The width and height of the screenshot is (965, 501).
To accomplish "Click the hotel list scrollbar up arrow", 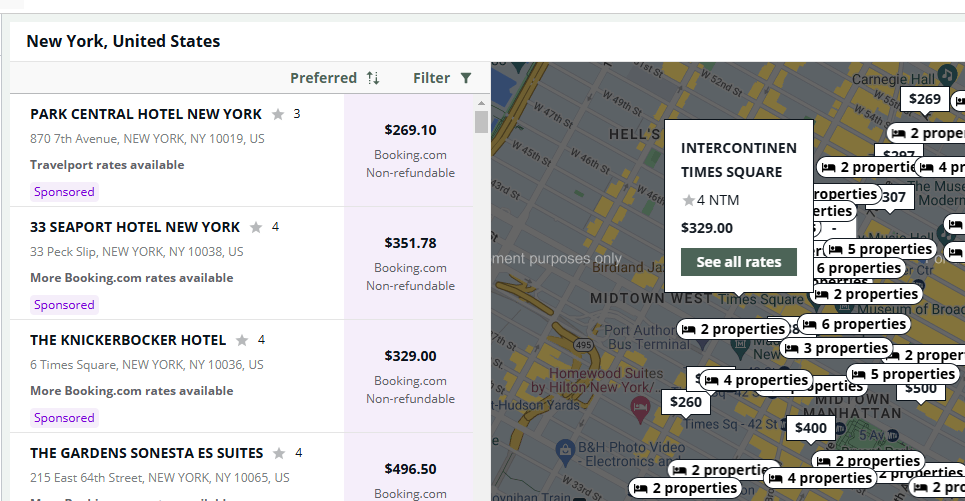I will [x=481, y=103].
